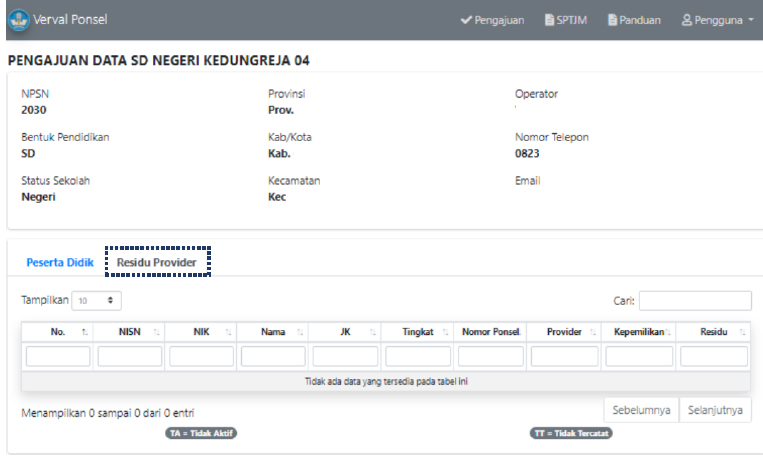Click the TT = Tidak Tercatat badge
The image size is (763, 456).
(x=571, y=433)
